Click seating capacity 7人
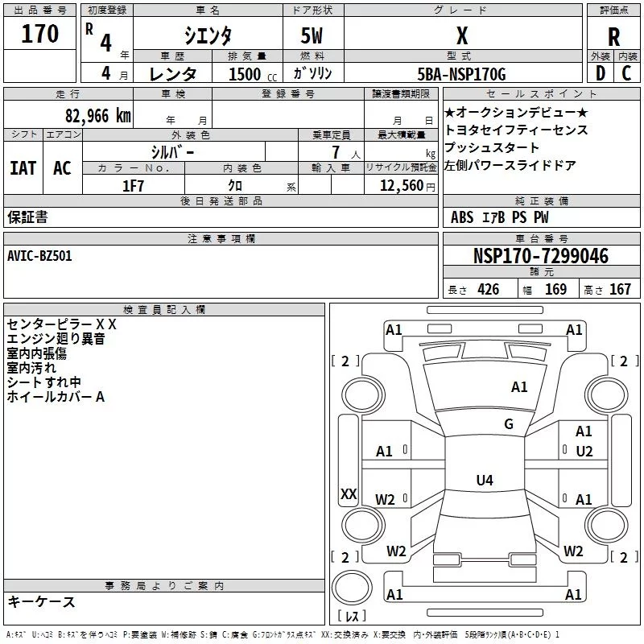 [x=346, y=152]
